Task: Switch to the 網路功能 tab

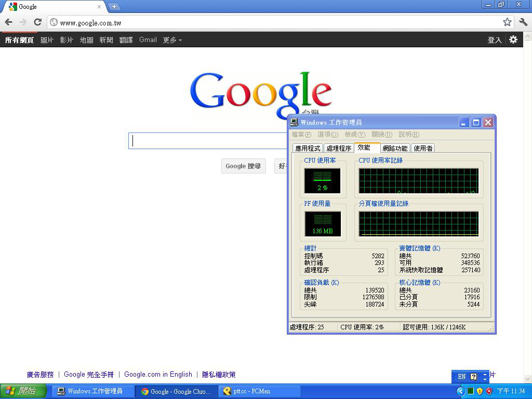Action: coord(395,148)
